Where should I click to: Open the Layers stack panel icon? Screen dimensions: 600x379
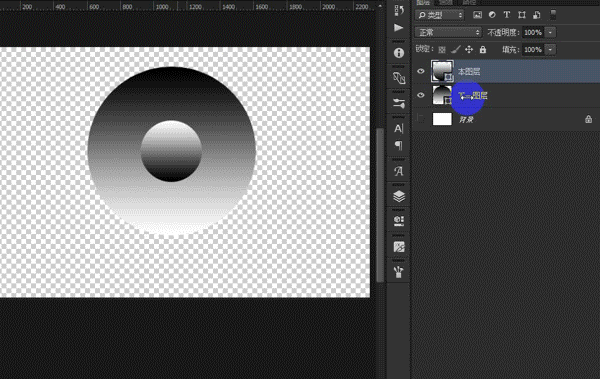tap(399, 196)
